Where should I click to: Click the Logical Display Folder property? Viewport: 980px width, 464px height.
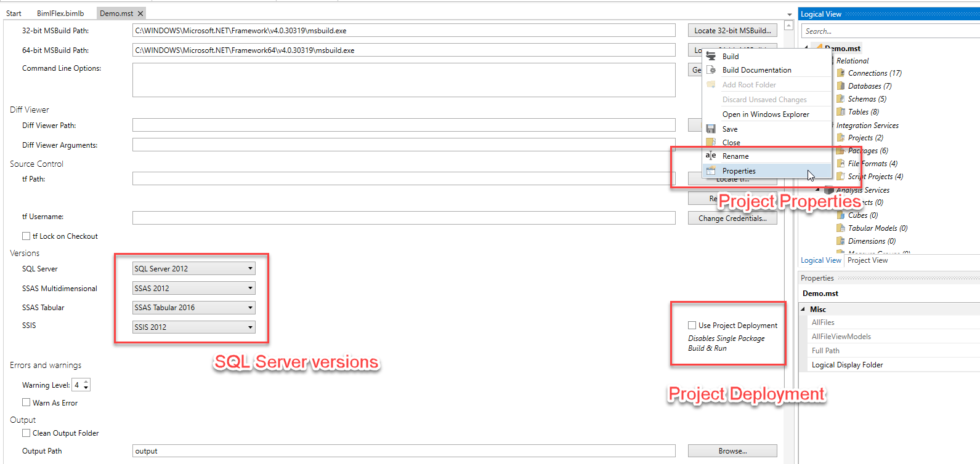click(x=894, y=365)
